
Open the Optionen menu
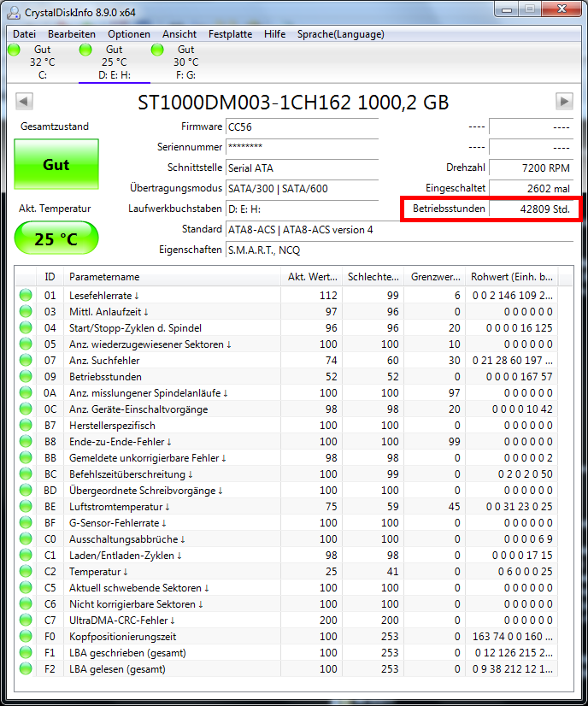tap(129, 34)
